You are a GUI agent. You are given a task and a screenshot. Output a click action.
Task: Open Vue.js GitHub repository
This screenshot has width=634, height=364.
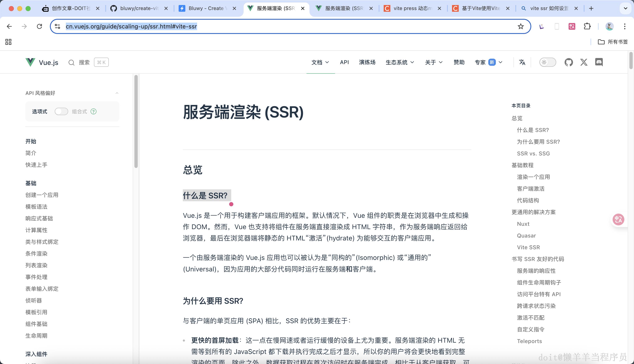point(568,62)
